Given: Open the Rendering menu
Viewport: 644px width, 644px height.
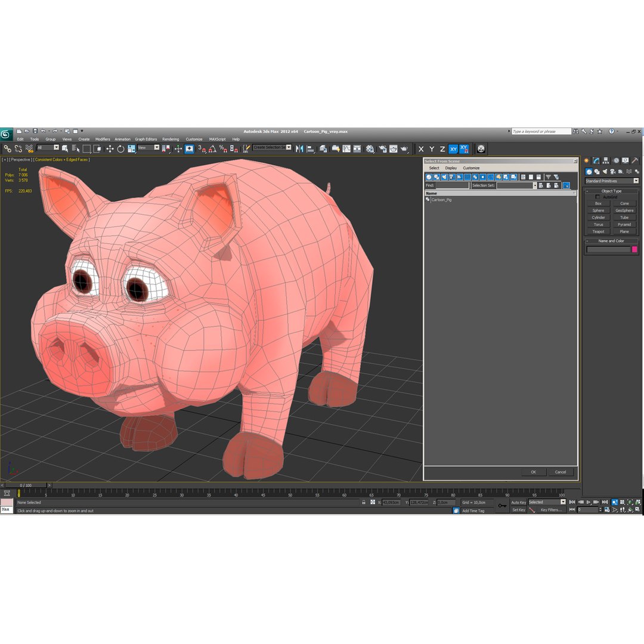Looking at the screenshot, I should coord(171,139).
